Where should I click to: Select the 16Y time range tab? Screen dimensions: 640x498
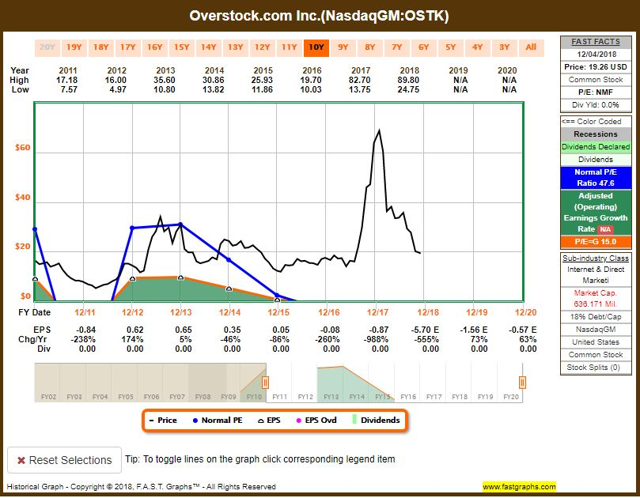(155, 47)
